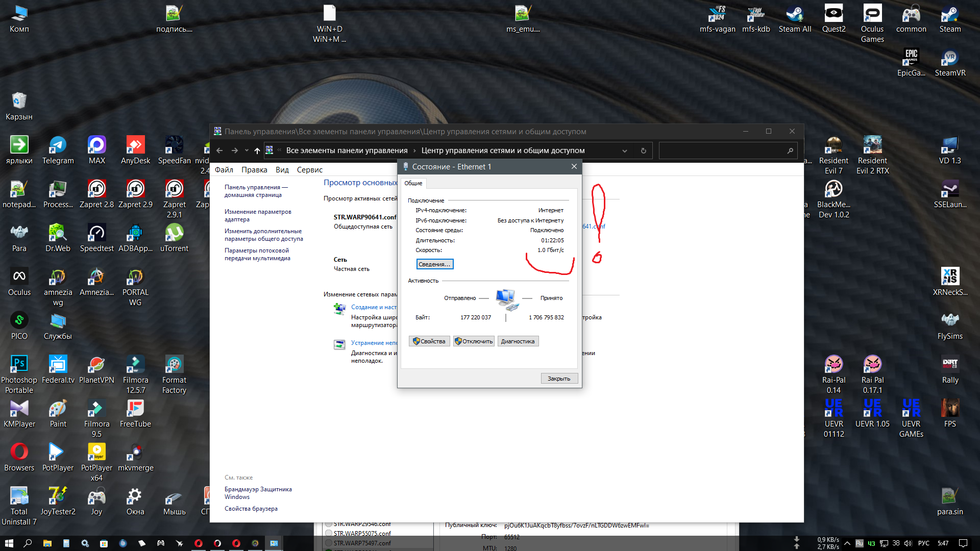Open File Explorer from the taskbar

tap(47, 543)
